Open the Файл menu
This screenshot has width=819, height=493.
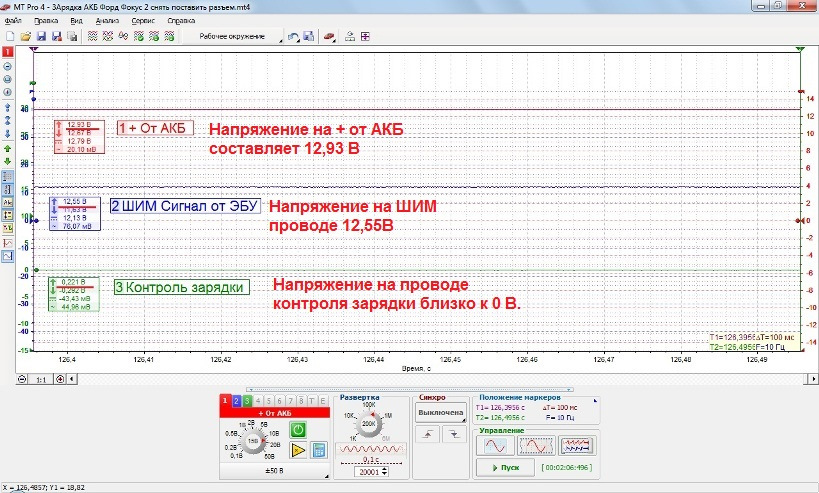pyautogui.click(x=13, y=21)
